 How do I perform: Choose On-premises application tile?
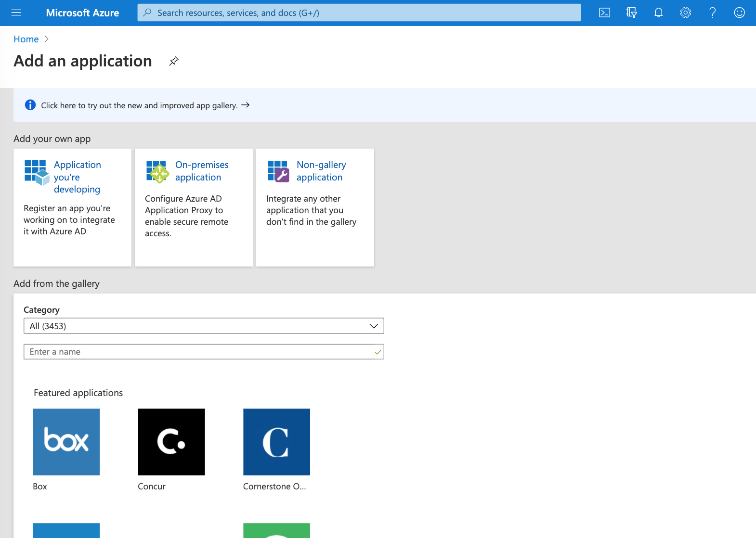pos(194,207)
